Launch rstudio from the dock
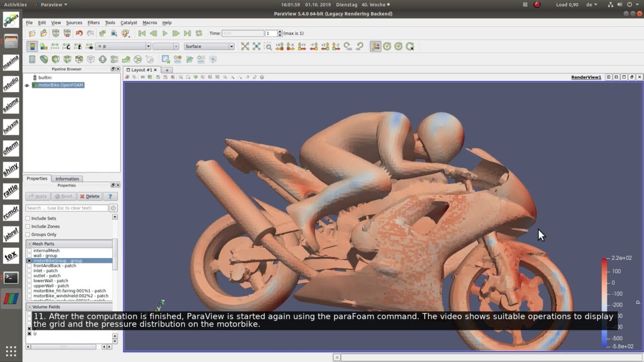The image size is (644, 362). 11,83
